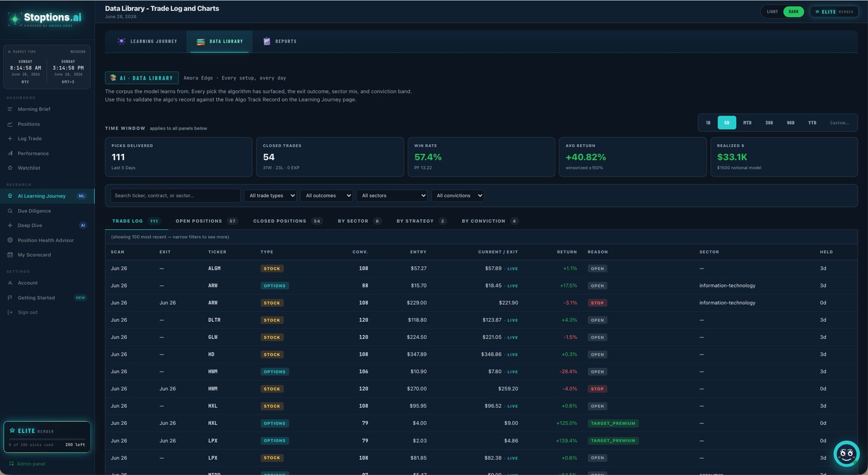Click the Admin panel grid icon

click(12, 463)
